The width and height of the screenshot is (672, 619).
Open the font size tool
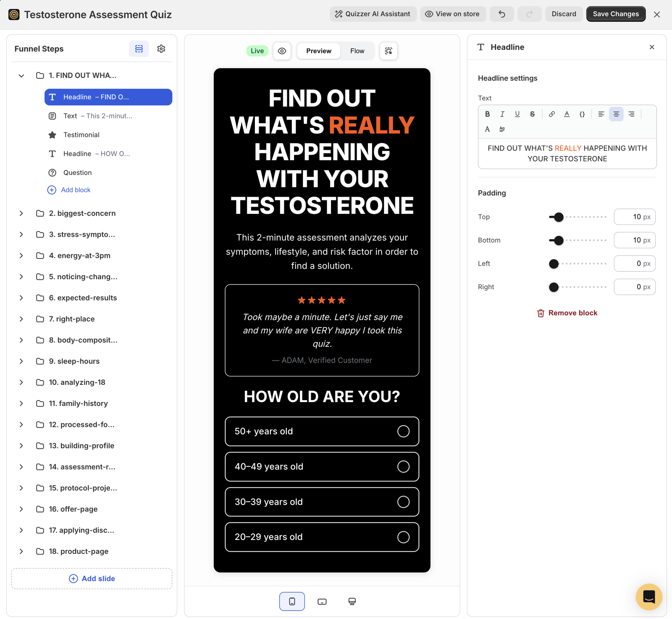487,129
